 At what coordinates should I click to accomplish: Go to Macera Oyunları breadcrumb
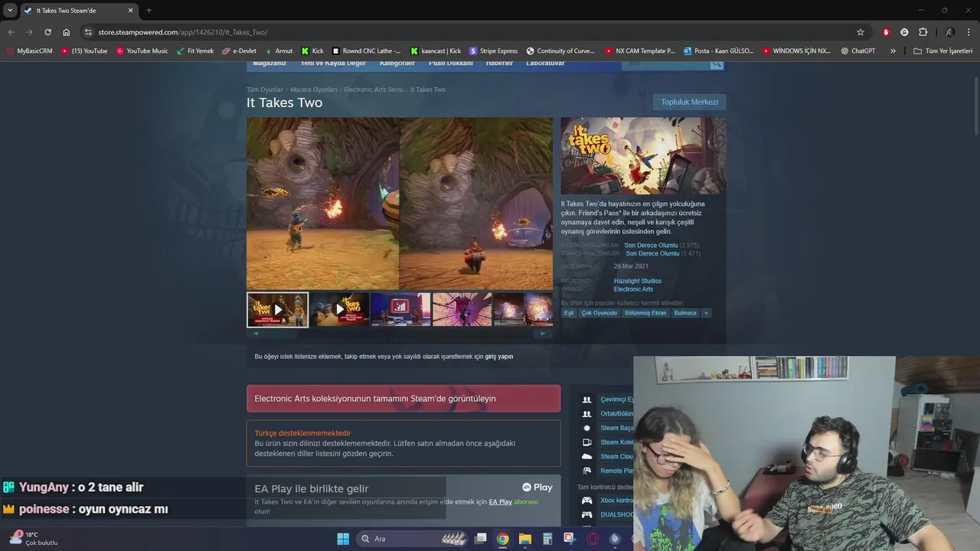click(314, 90)
